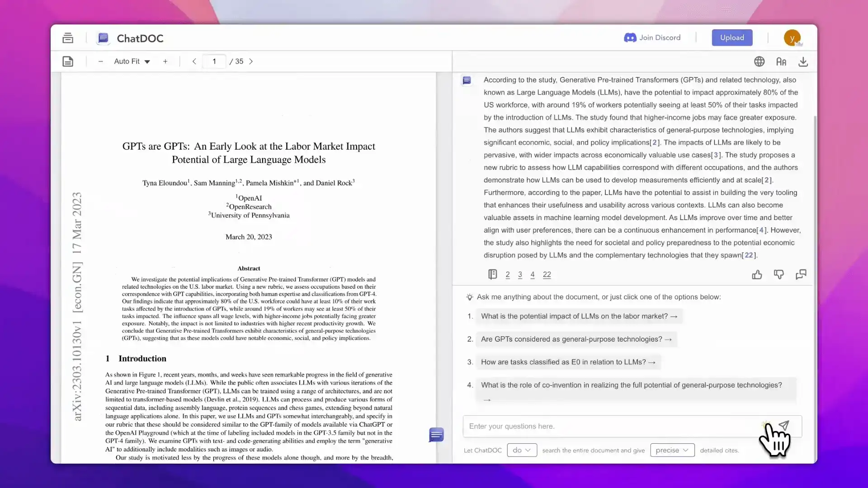Click the Upload button
The image size is (868, 488).
click(x=732, y=38)
